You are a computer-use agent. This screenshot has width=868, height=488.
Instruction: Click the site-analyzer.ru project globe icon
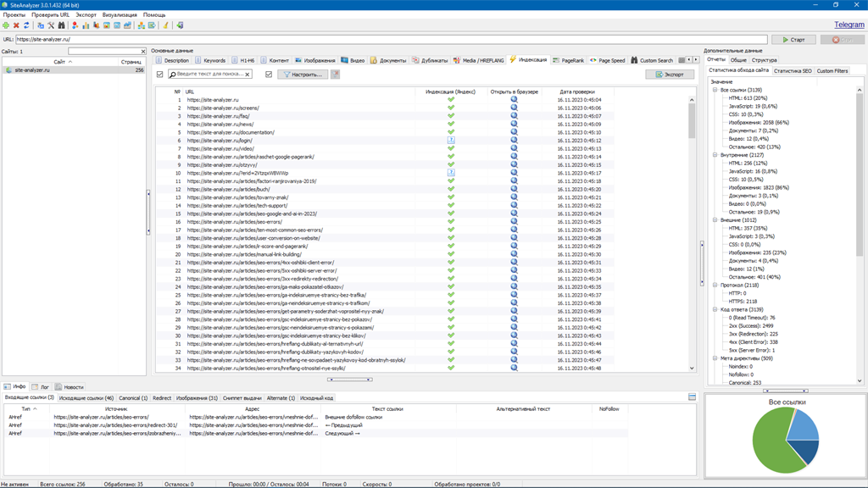(8, 70)
